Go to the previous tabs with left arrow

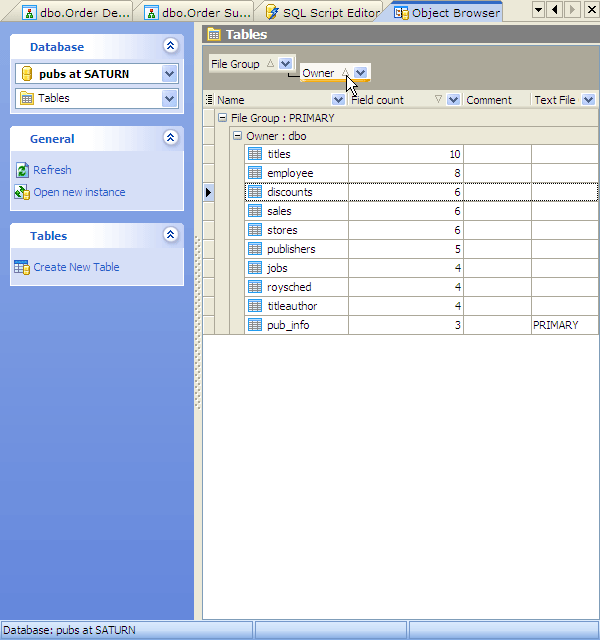tap(555, 10)
